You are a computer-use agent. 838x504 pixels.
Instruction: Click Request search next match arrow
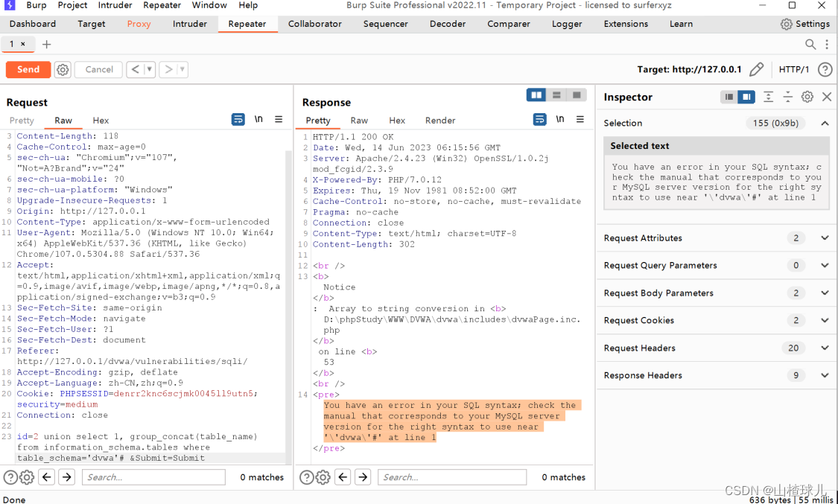click(67, 476)
